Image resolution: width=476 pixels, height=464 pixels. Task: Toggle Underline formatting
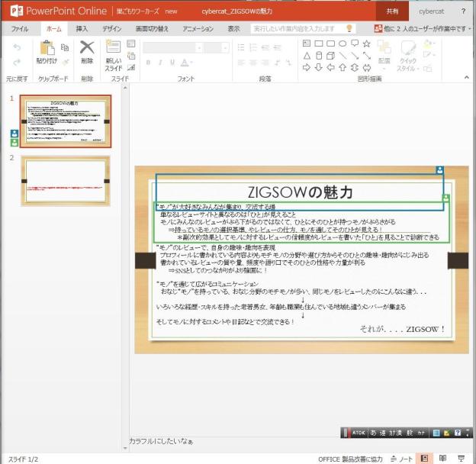coord(172,63)
